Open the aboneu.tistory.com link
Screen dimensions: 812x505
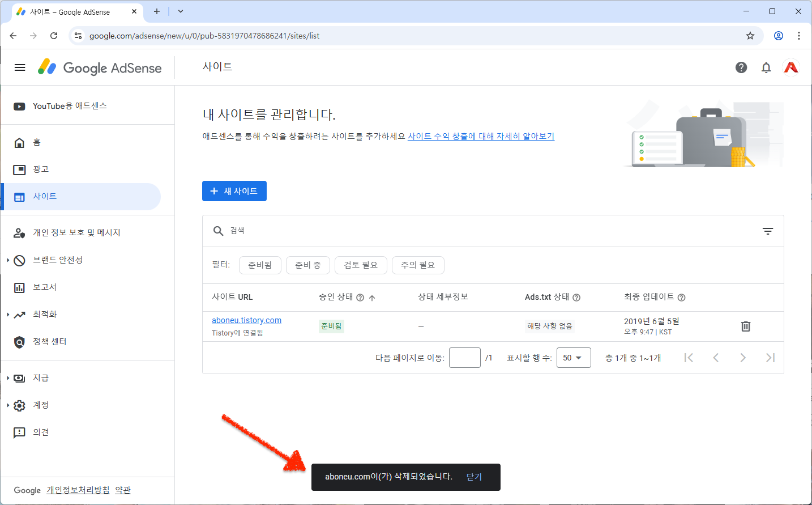246,320
